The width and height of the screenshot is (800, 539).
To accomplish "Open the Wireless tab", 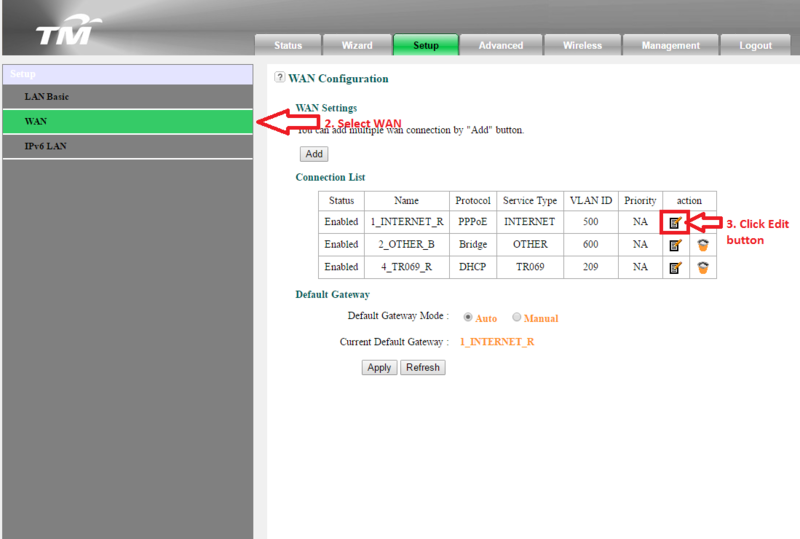I will tap(582, 45).
